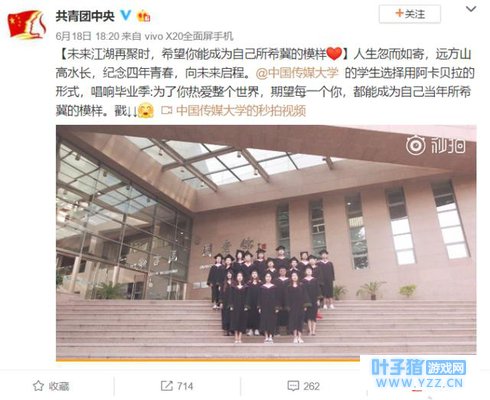The image size is (490, 400).
Task: Click the hugging face emoji in the post
Action: (145, 111)
